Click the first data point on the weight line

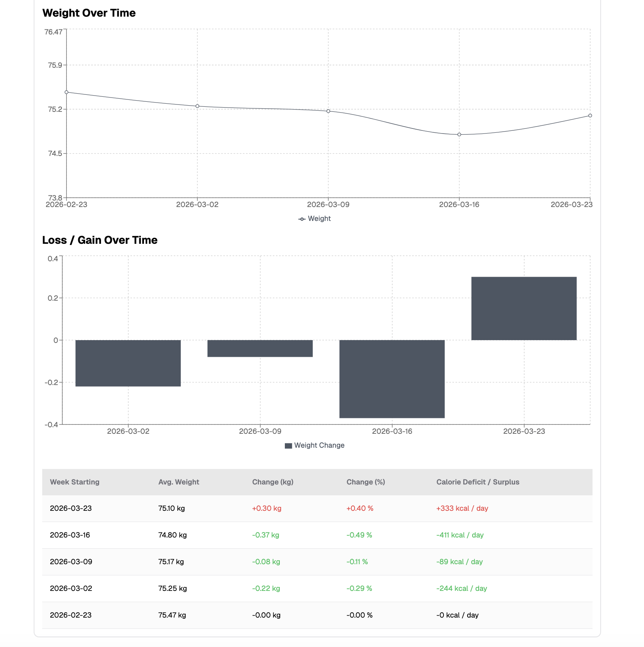pos(66,92)
